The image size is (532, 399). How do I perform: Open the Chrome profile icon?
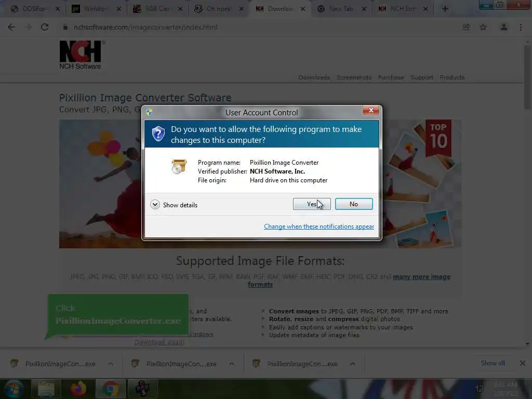pyautogui.click(x=503, y=27)
